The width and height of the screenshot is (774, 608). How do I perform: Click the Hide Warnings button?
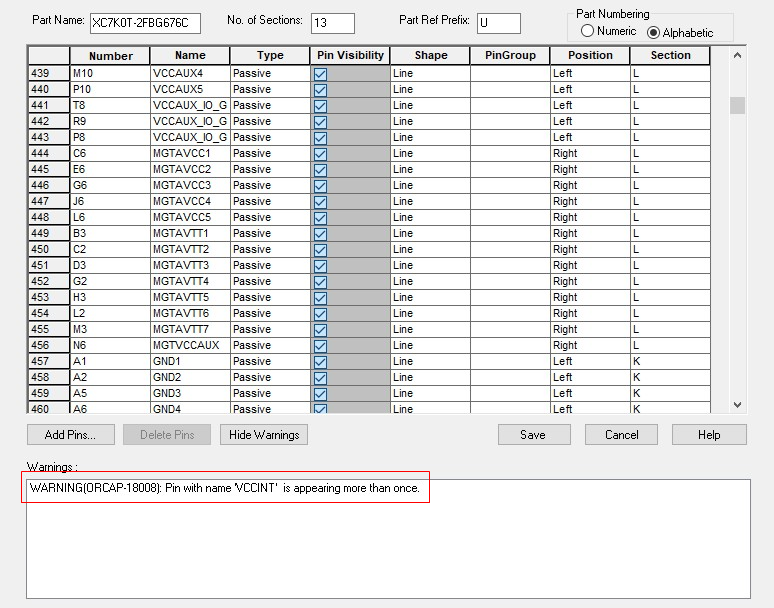click(264, 435)
